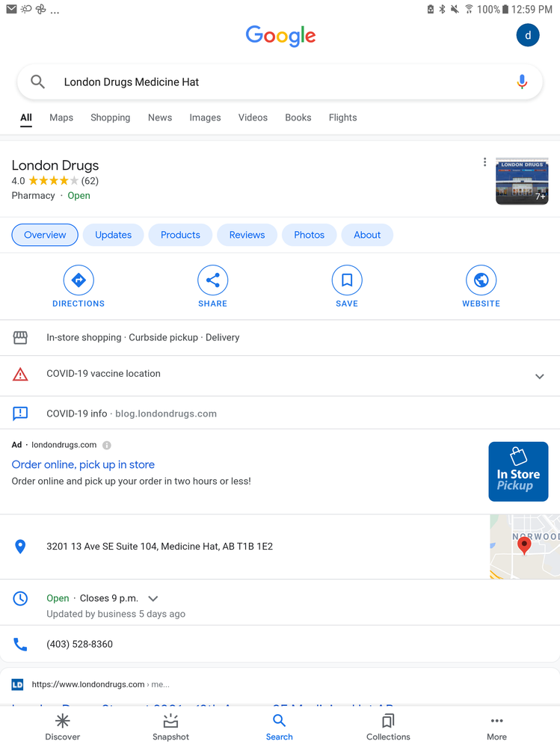The height and width of the screenshot is (747, 560).
Task: Tap the red warning triangle icon
Action: [20, 375]
